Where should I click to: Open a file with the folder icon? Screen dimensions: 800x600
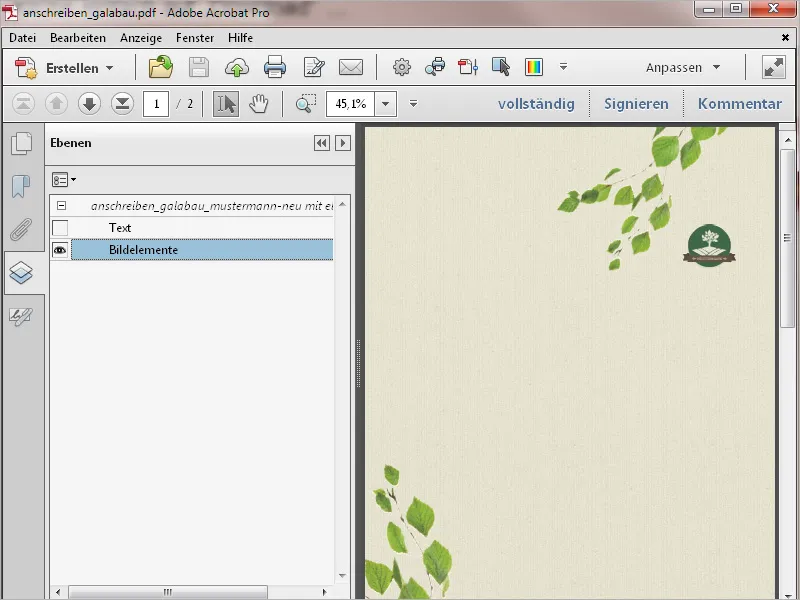[x=161, y=67]
